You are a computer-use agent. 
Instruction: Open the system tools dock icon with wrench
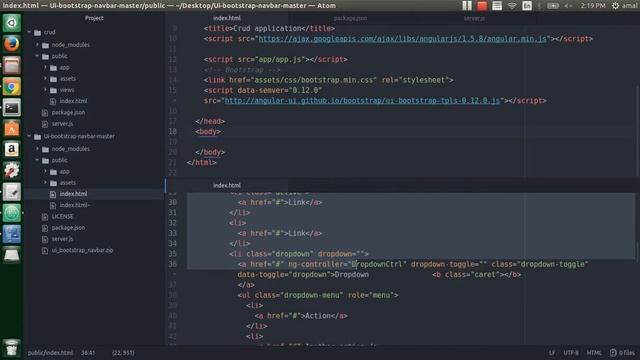point(11,171)
